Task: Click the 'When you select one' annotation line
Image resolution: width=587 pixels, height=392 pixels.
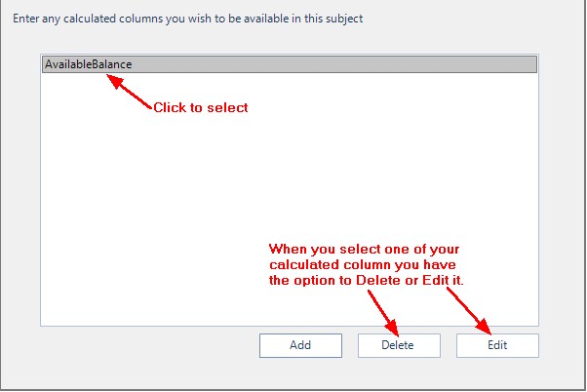Action: [364, 249]
